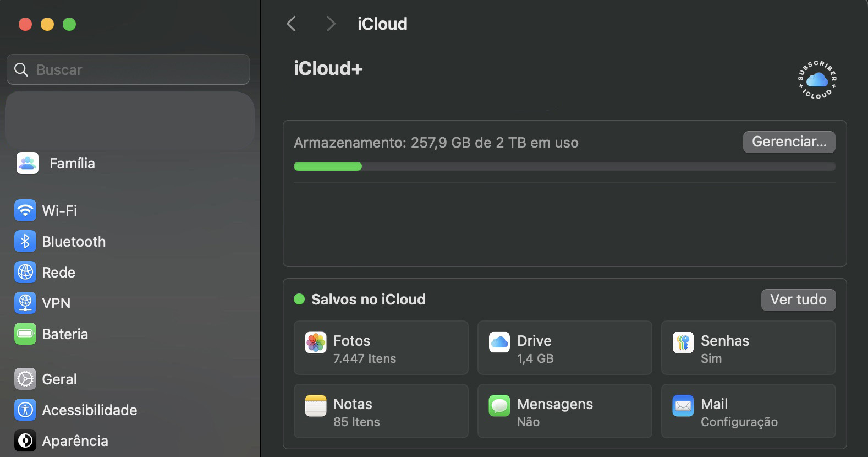
Task: Click the iCloud subscriber badge
Action: [x=817, y=80]
